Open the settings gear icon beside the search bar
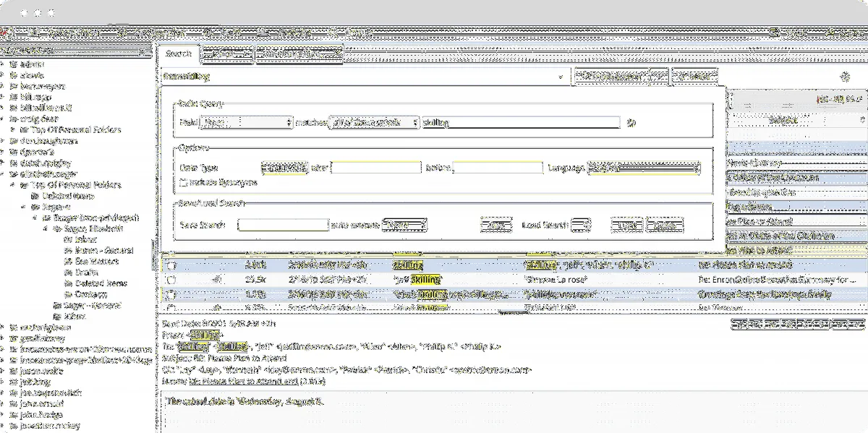The width and height of the screenshot is (868, 433). click(x=844, y=77)
